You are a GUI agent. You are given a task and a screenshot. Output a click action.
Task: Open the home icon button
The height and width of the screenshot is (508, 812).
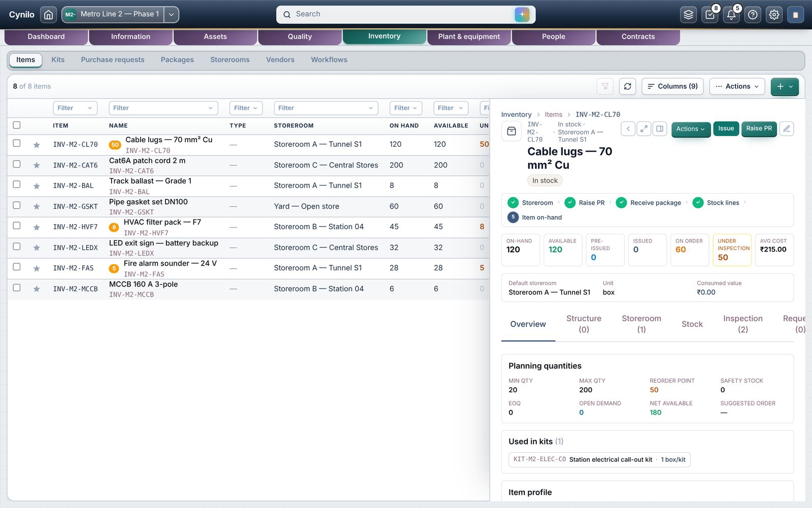(x=48, y=15)
